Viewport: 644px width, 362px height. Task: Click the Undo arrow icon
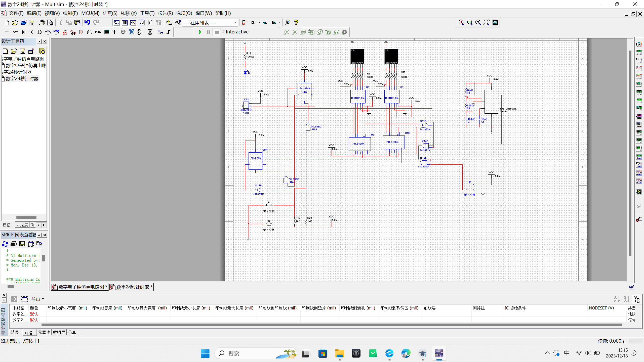87,23
